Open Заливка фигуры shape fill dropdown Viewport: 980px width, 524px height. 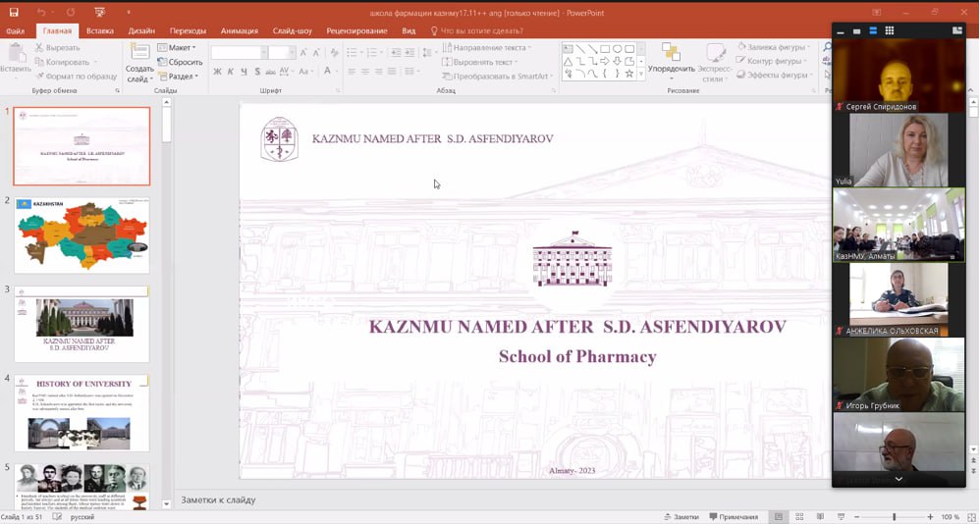773,47
